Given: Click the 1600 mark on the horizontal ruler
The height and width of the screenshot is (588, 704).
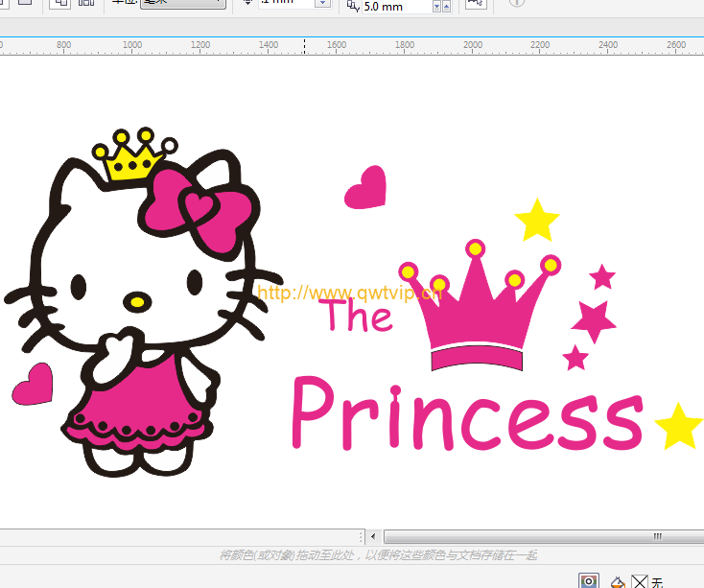Looking at the screenshot, I should (337, 45).
